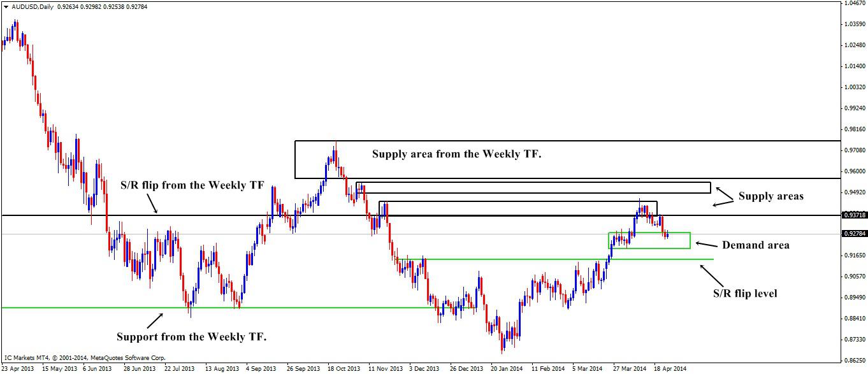Click the 6 Jun 2013 date on time axis
Image resolution: width=868 pixels, height=374 pixels.
98,369
